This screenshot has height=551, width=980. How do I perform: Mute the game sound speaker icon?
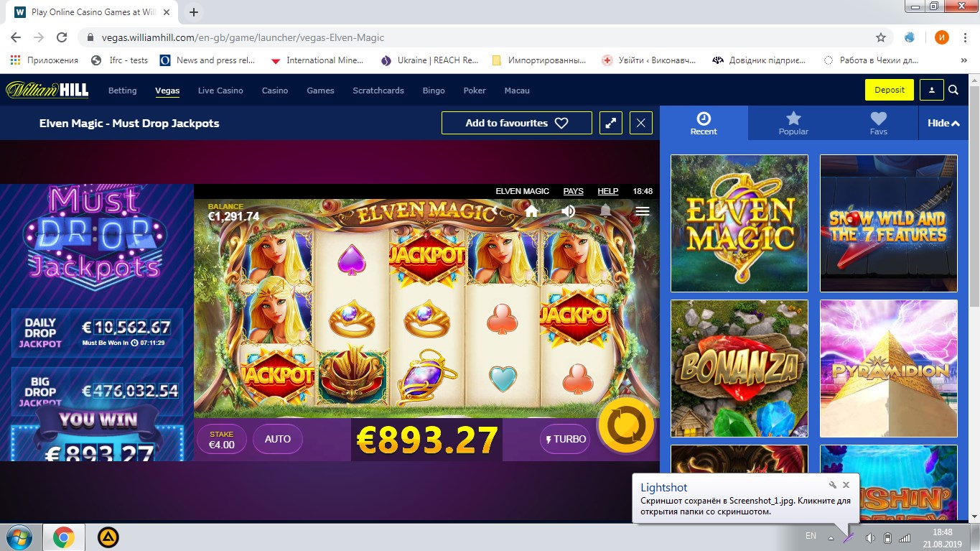pos(569,211)
